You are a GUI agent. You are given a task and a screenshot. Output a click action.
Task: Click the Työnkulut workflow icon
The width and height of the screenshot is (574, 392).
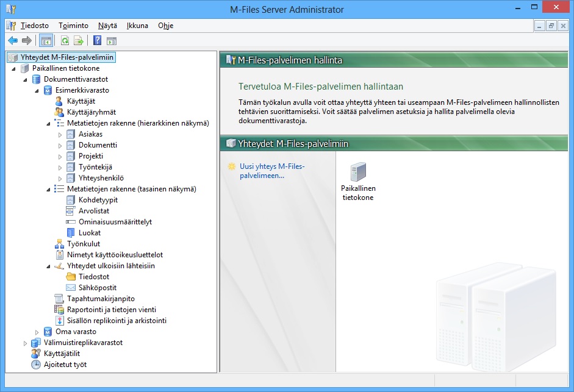(59, 244)
